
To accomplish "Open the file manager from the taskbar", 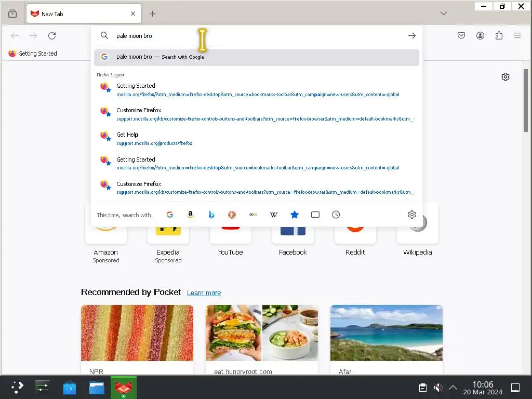I will pyautogui.click(x=97, y=388).
